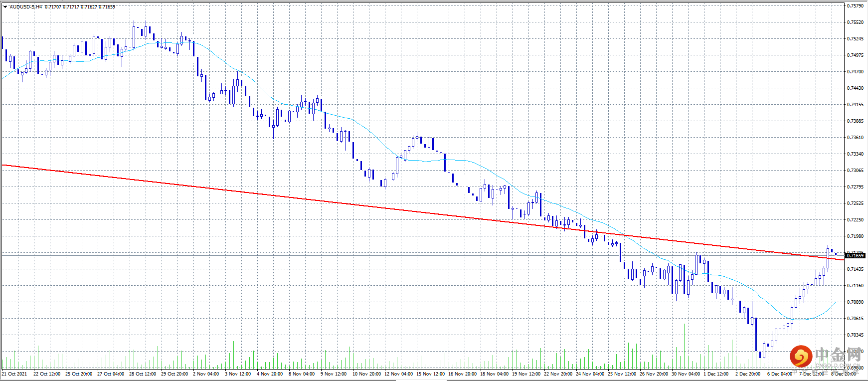Click the 2 Nov 04:00 time label
This screenshot has width=868, height=381.
(206, 374)
